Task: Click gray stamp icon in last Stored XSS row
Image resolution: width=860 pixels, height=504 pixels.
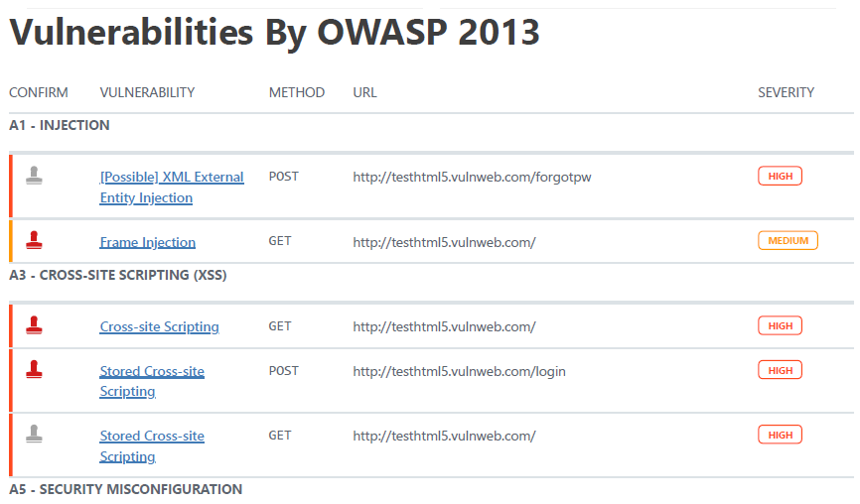Action: tap(34, 434)
